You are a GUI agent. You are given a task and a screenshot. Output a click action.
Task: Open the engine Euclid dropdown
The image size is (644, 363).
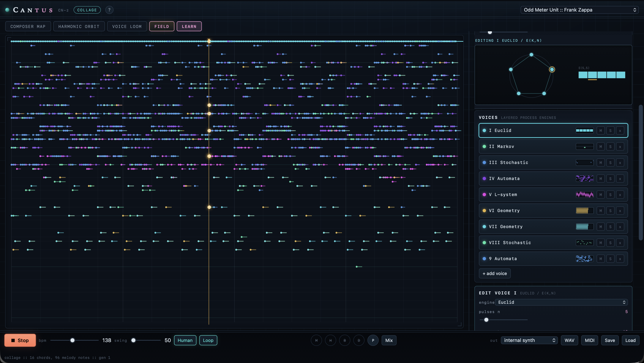(561, 302)
